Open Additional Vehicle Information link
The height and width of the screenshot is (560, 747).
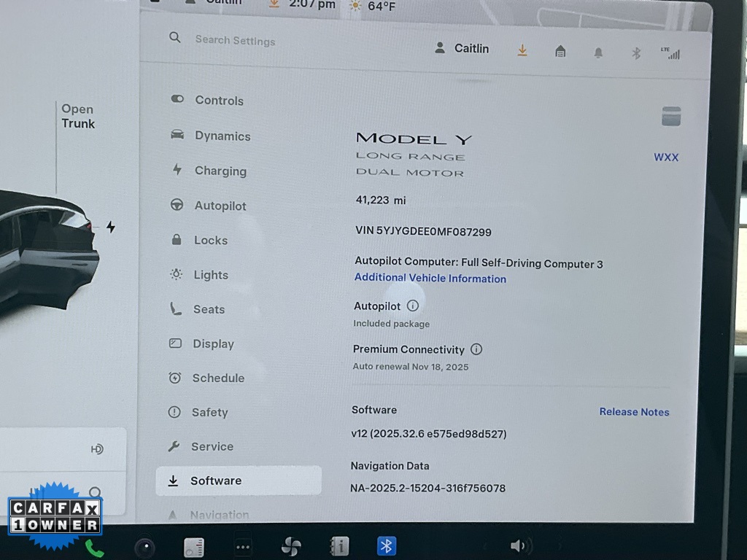(430, 278)
